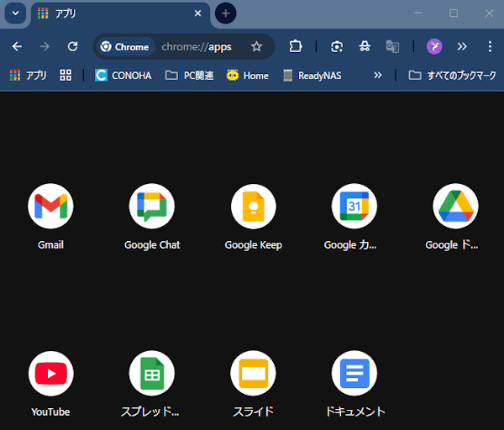Show hidden bookmarks overflow chevron

(378, 76)
